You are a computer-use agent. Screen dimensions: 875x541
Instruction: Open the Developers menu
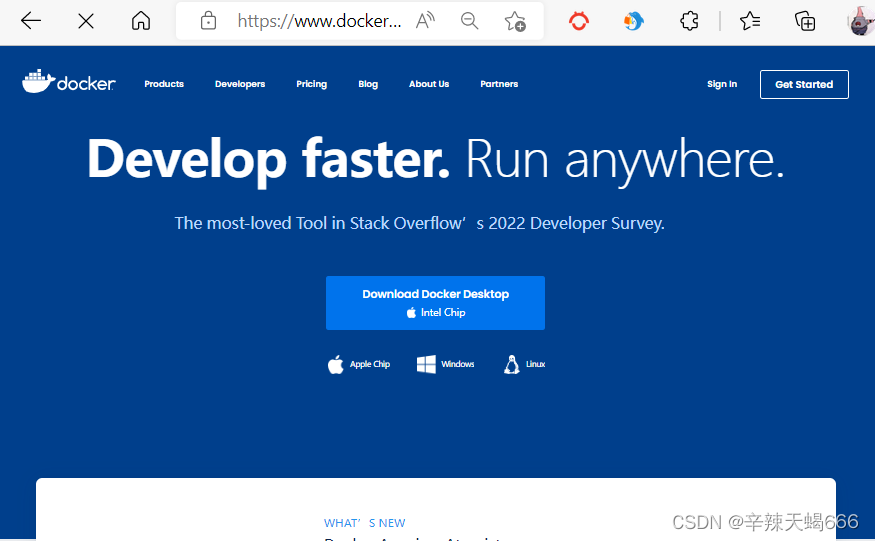pyautogui.click(x=240, y=84)
